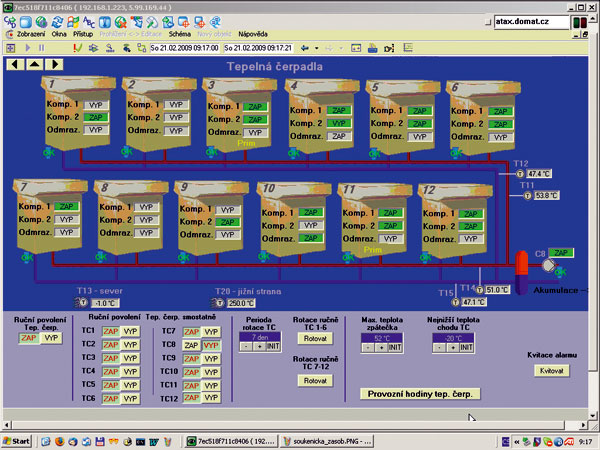Image resolution: width=600 pixels, height=450 pixels.
Task: Click Kvitovat to acknowledge the alarm
Action: [x=552, y=370]
